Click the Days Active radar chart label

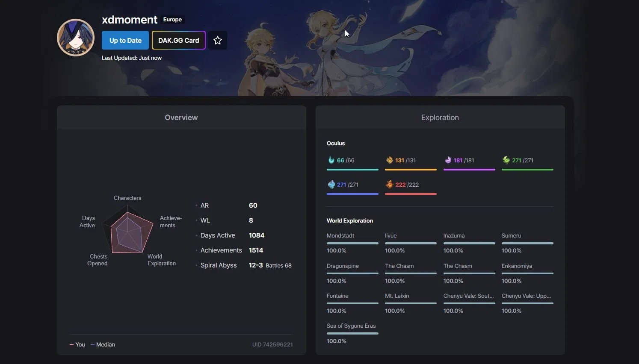point(87,222)
